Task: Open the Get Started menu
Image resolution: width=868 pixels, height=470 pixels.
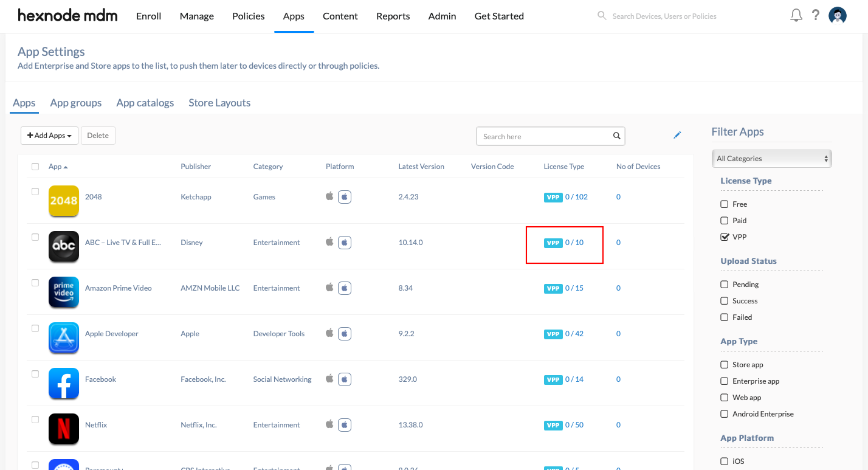Action: pos(499,16)
